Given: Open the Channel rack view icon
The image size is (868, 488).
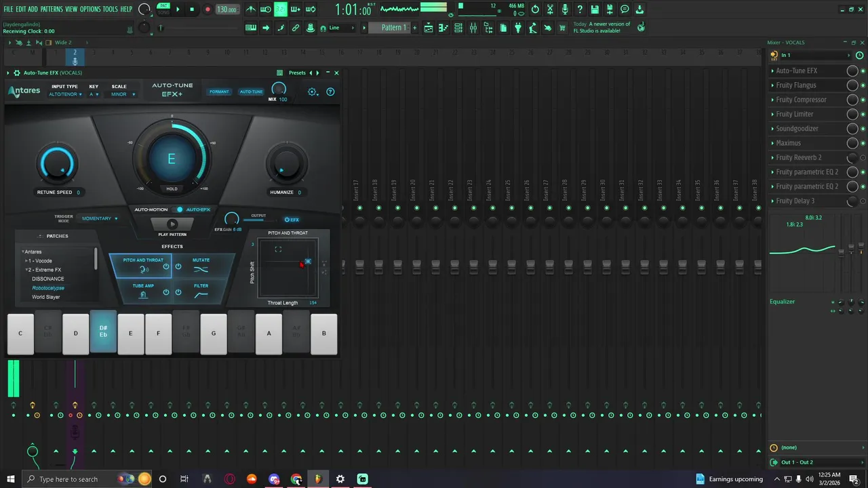Looking at the screenshot, I should click(458, 28).
